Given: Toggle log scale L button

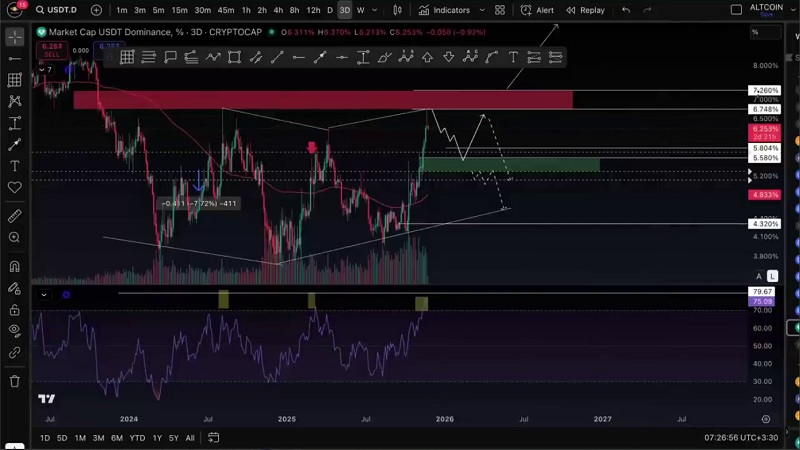Looking at the screenshot, I should (x=773, y=276).
